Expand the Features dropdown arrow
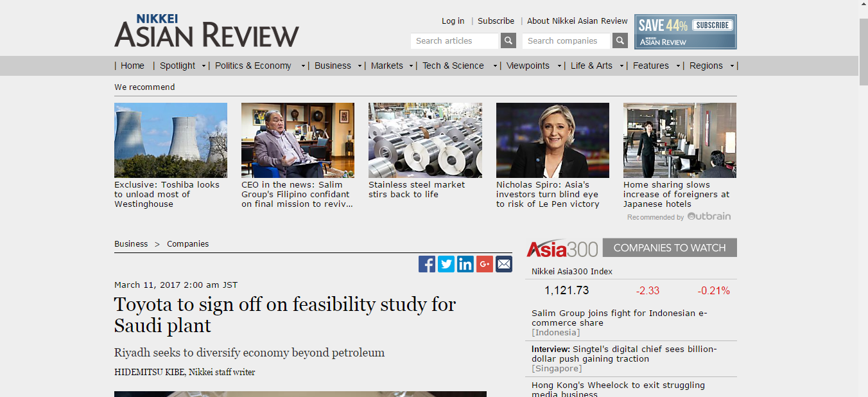868x397 pixels. pos(678,66)
